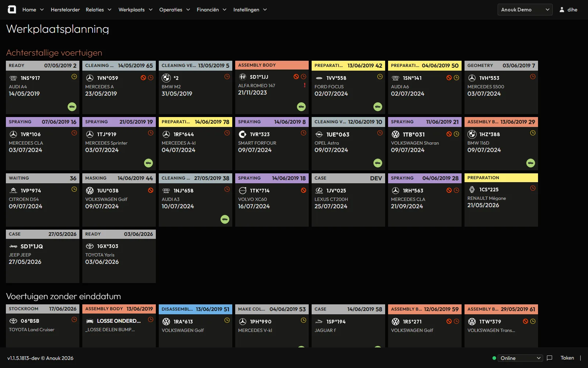Click the red exclamation mark on SD1*1JJ card
Screen dimensions: 588x368
(305, 85)
